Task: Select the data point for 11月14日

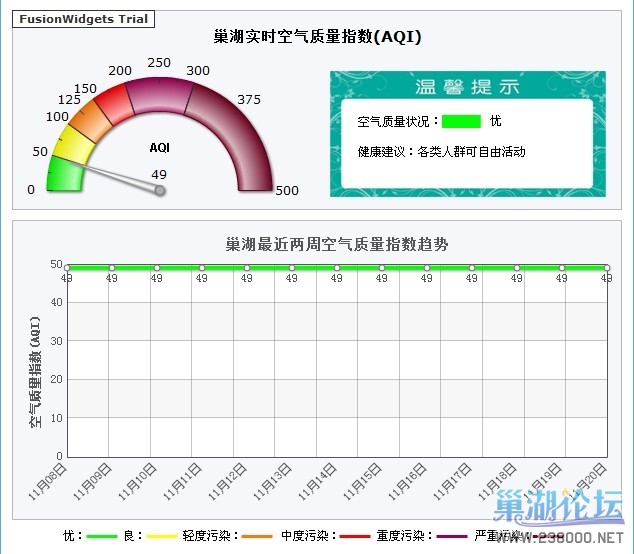Action: pos(337,268)
